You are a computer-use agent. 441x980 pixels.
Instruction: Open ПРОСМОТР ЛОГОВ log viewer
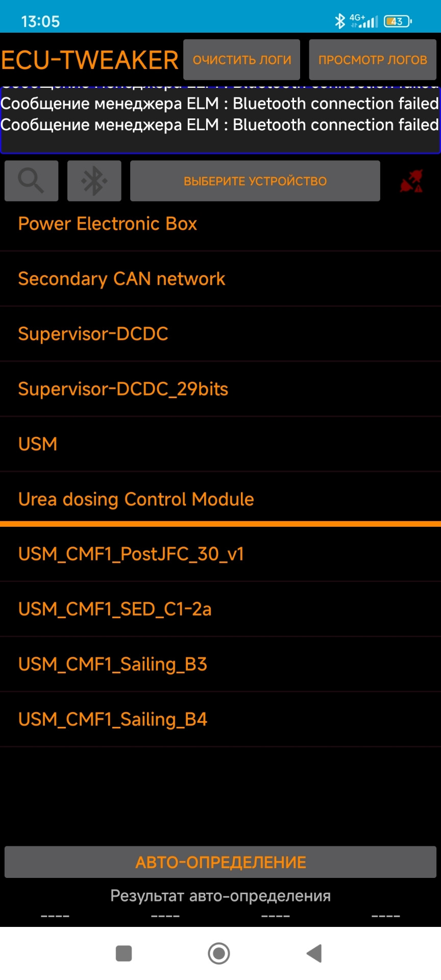point(373,60)
